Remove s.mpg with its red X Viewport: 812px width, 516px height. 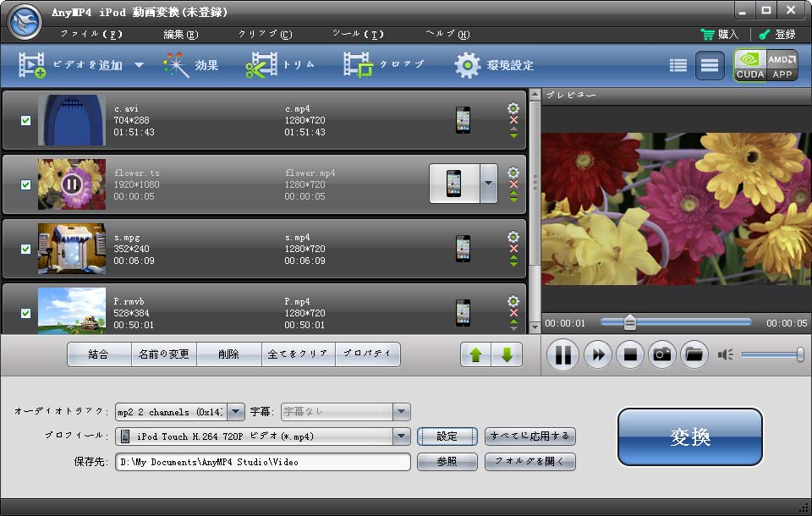[513, 249]
